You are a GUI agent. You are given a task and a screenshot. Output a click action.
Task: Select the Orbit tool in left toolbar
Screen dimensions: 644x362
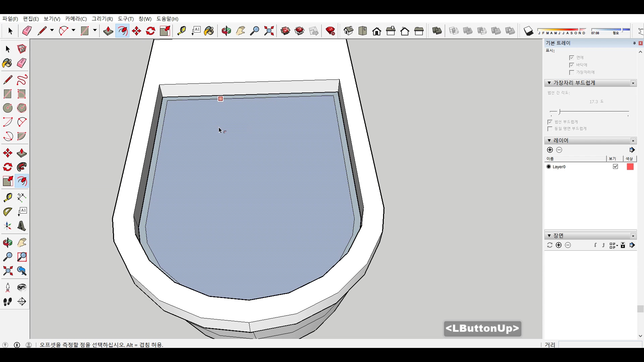click(7, 243)
